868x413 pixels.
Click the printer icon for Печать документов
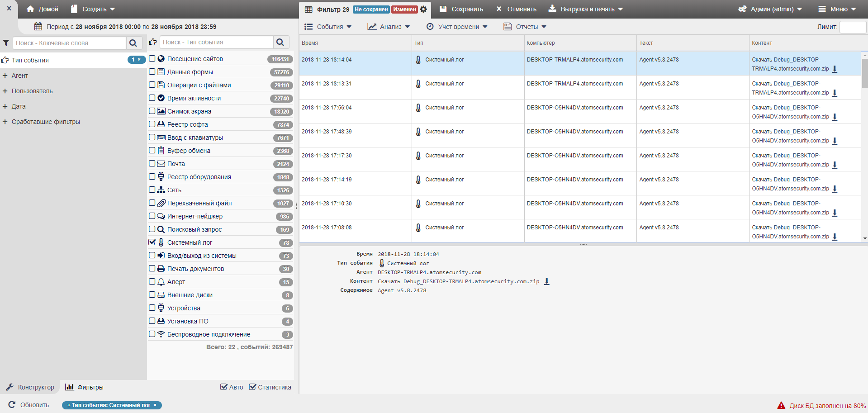tap(161, 269)
